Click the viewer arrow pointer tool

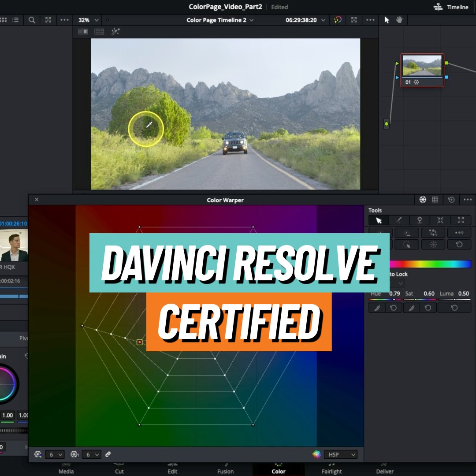coord(387,20)
